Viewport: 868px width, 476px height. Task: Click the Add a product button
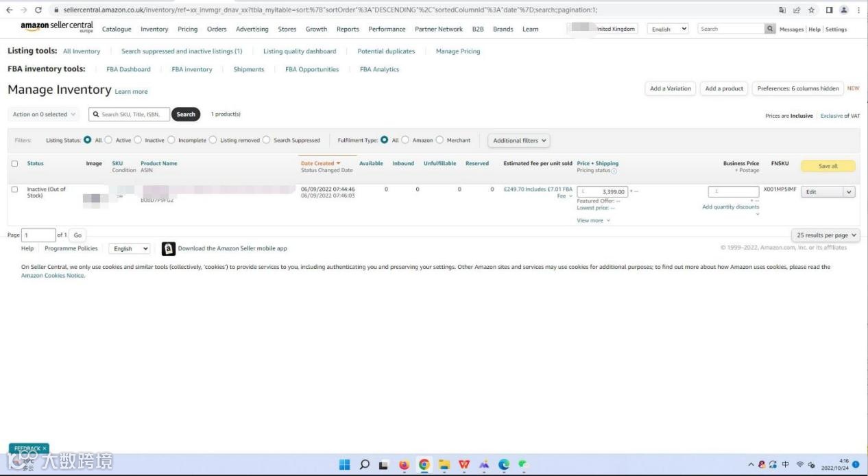(724, 88)
